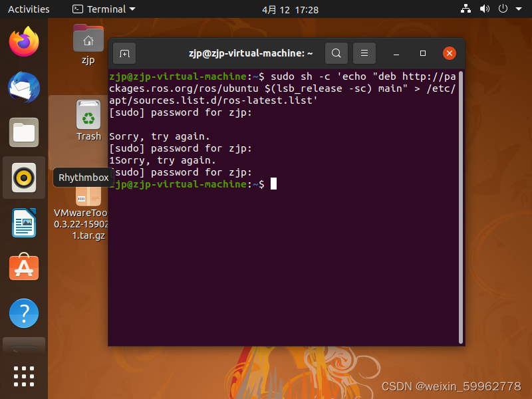Maximize the terminal window
The image size is (532, 399).
click(x=423, y=53)
